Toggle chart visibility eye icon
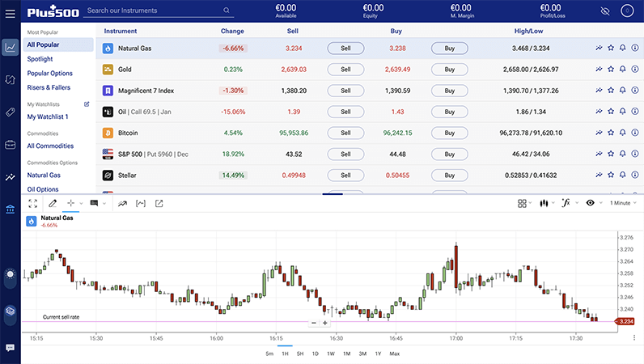644x364 pixels. (591, 203)
